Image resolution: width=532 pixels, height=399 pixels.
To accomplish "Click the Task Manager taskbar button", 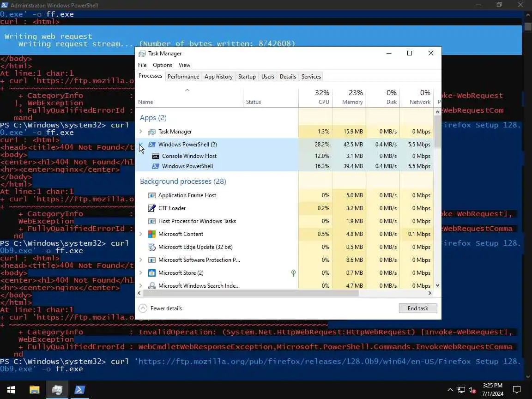I will pyautogui.click(x=57, y=390).
